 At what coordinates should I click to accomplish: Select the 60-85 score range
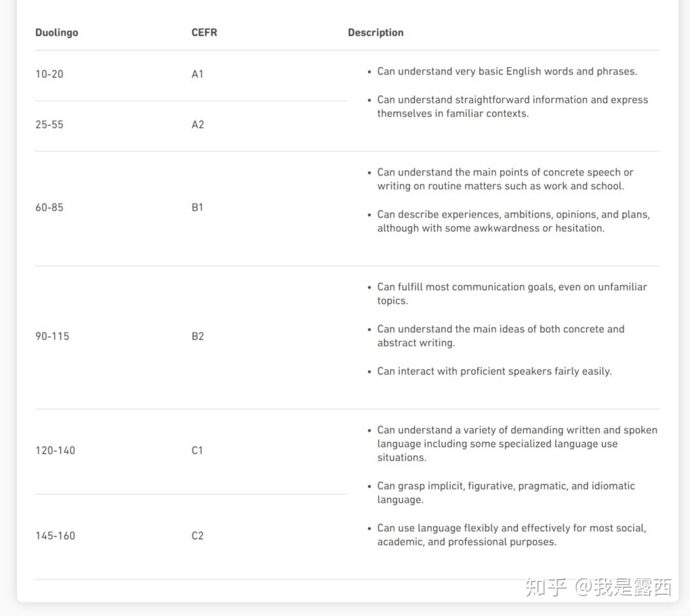point(49,207)
